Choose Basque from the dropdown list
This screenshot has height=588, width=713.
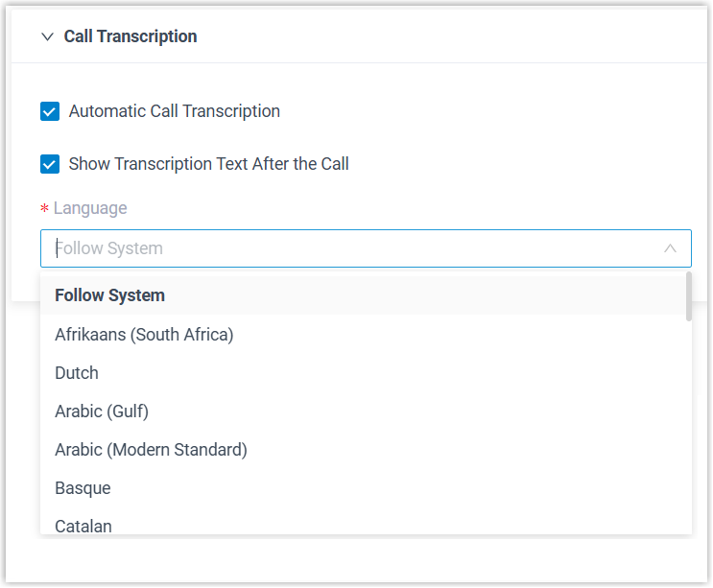[83, 488]
